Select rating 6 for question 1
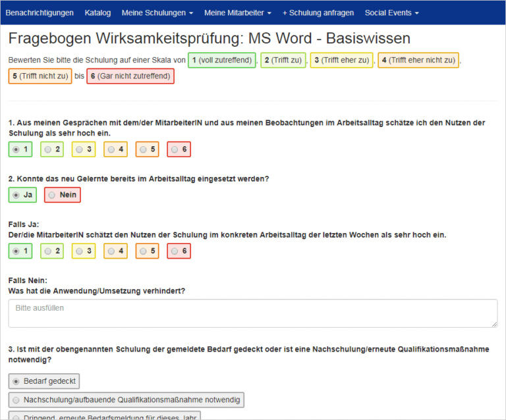506x420 pixels. [x=179, y=149]
